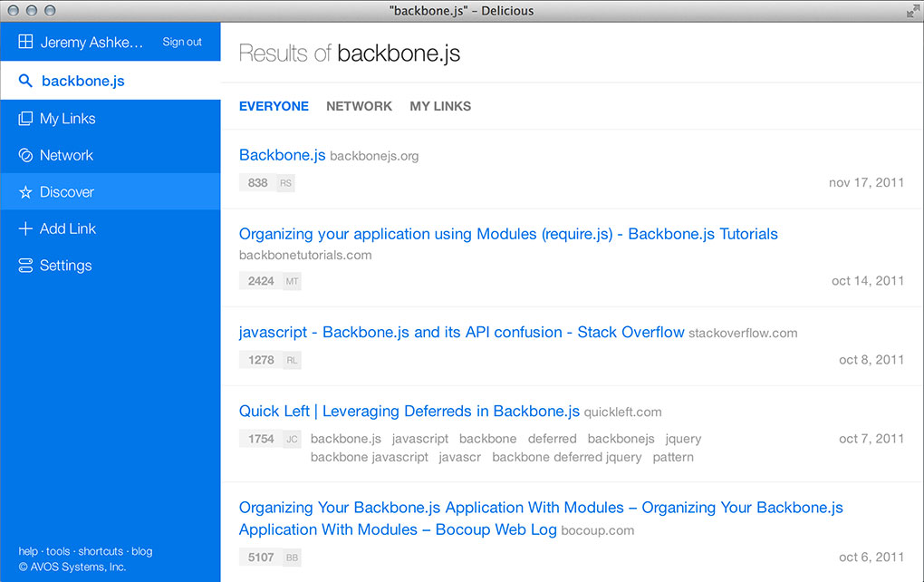
Task: Open the shortcuts link in the footer
Action: click(101, 551)
